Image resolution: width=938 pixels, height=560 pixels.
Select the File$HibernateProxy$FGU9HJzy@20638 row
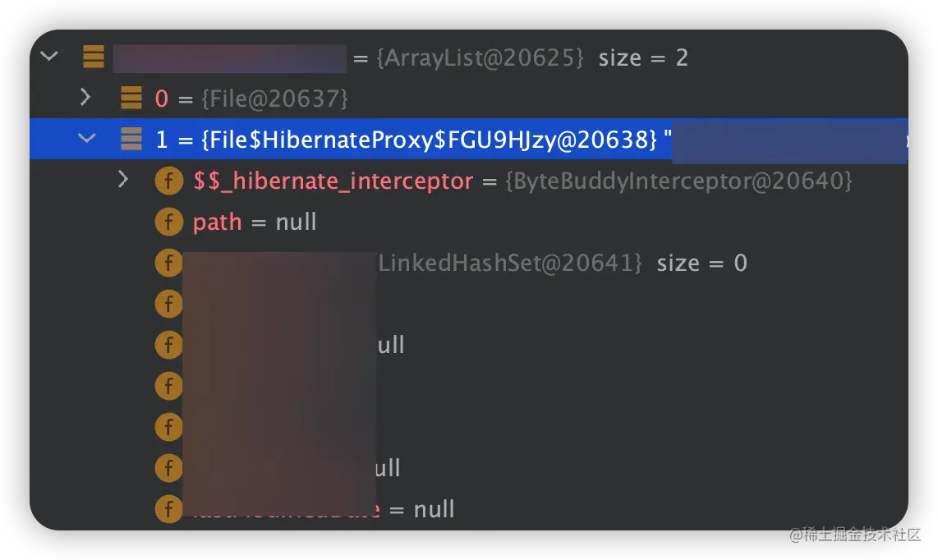click(469, 139)
